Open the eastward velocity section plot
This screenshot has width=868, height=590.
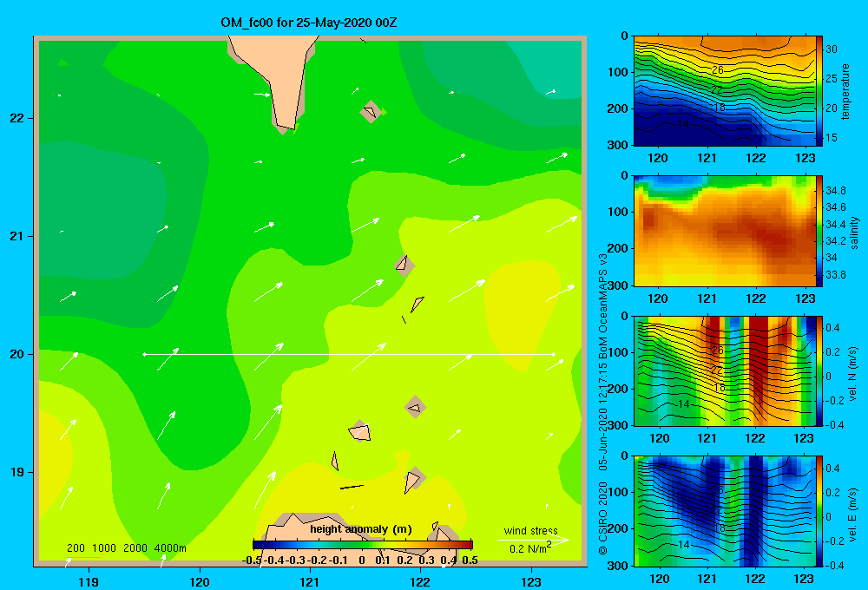(725, 511)
